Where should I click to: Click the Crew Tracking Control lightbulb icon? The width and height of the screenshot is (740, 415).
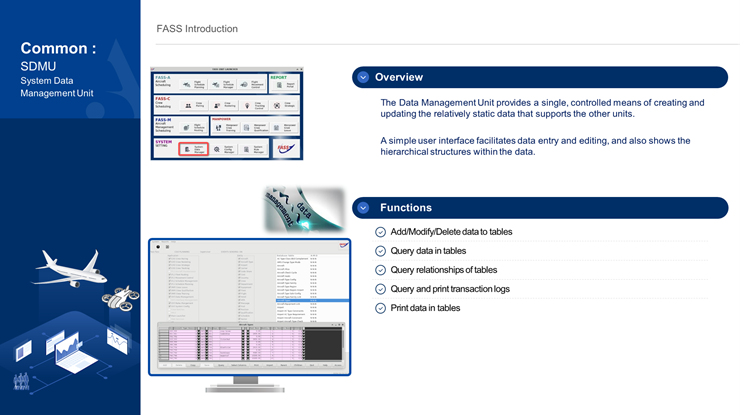coord(247,105)
